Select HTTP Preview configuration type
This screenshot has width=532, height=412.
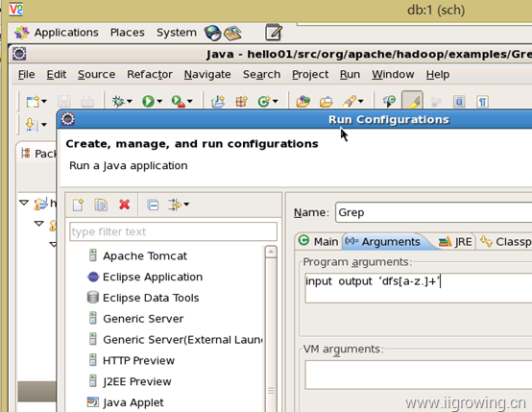(139, 360)
